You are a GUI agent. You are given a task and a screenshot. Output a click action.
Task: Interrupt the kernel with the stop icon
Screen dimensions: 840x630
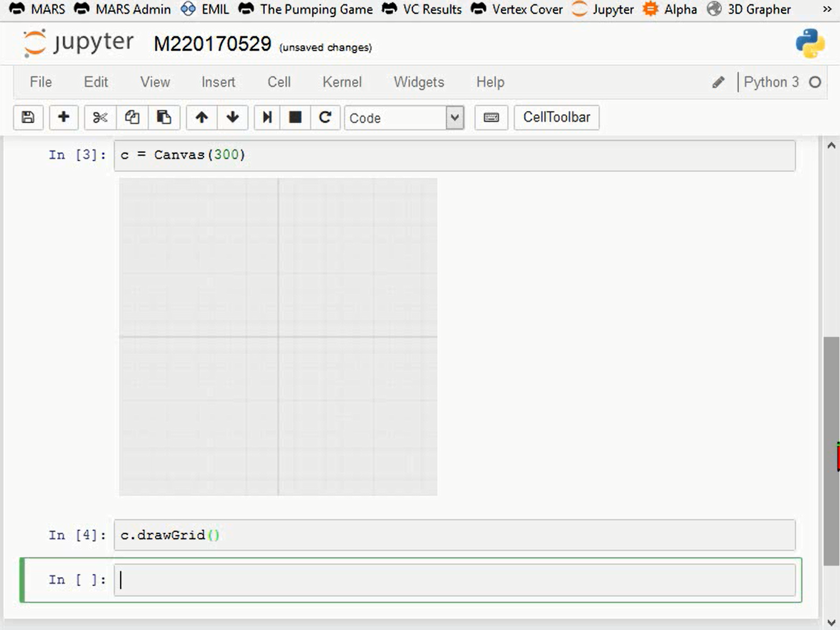(x=295, y=117)
